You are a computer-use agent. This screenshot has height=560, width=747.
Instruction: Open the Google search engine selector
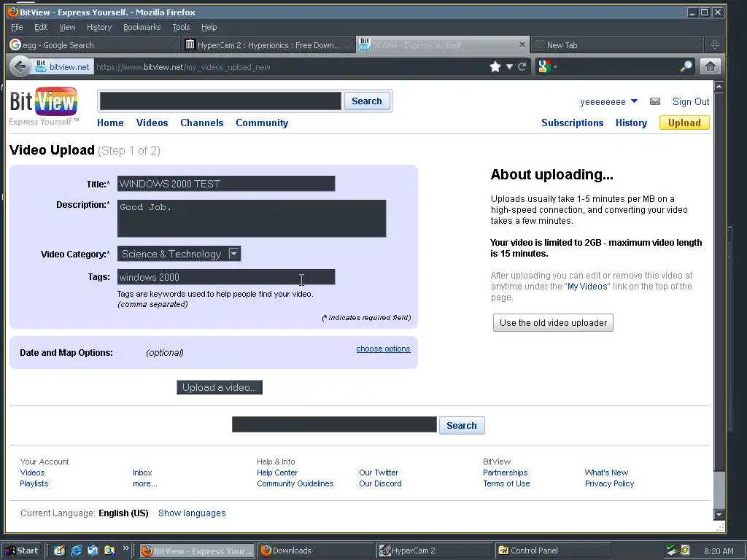click(x=546, y=66)
